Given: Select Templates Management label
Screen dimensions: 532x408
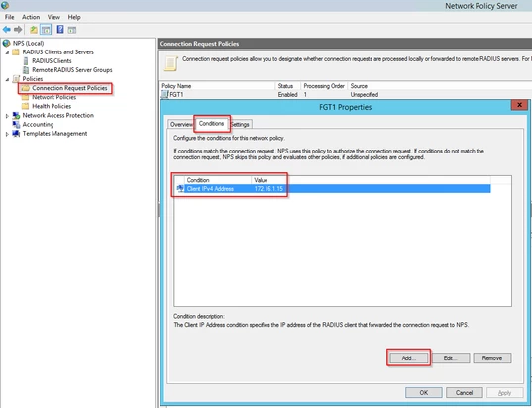Looking at the screenshot, I should [x=54, y=134].
